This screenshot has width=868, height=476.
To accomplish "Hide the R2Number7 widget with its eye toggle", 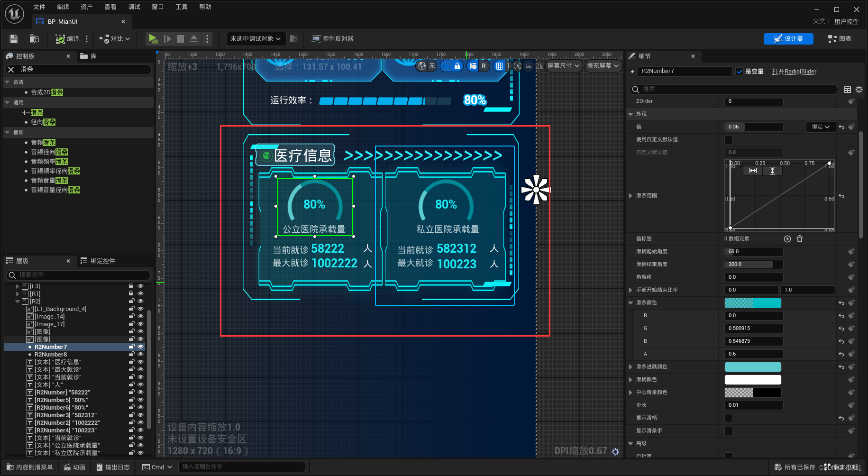I will [140, 346].
